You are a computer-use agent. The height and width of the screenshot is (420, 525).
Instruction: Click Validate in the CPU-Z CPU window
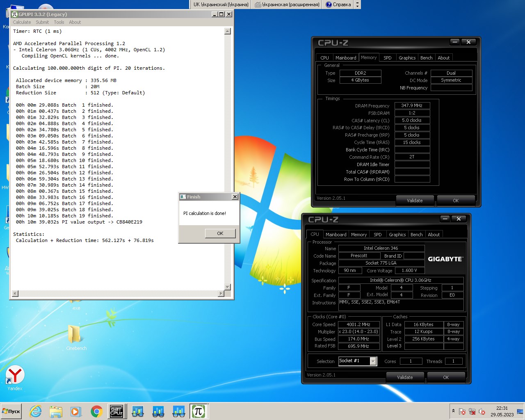pos(405,377)
